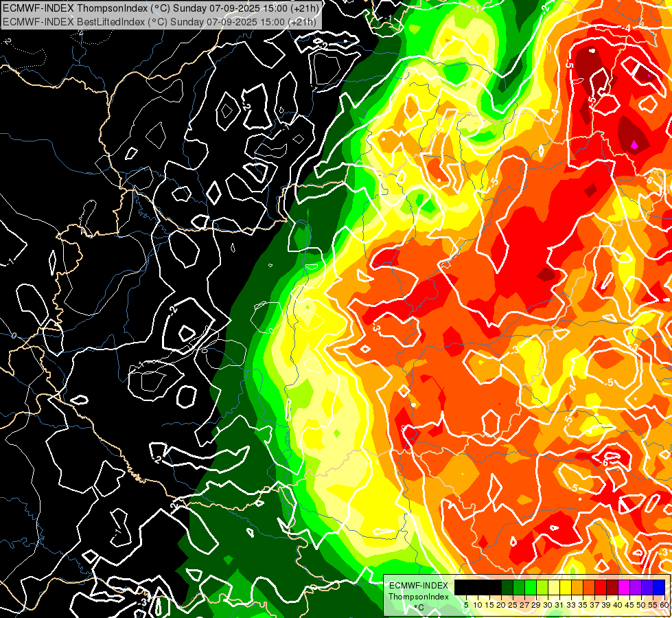The height and width of the screenshot is (618, 672).
Task: Click the legend scale value 25
Action: [x=513, y=605]
